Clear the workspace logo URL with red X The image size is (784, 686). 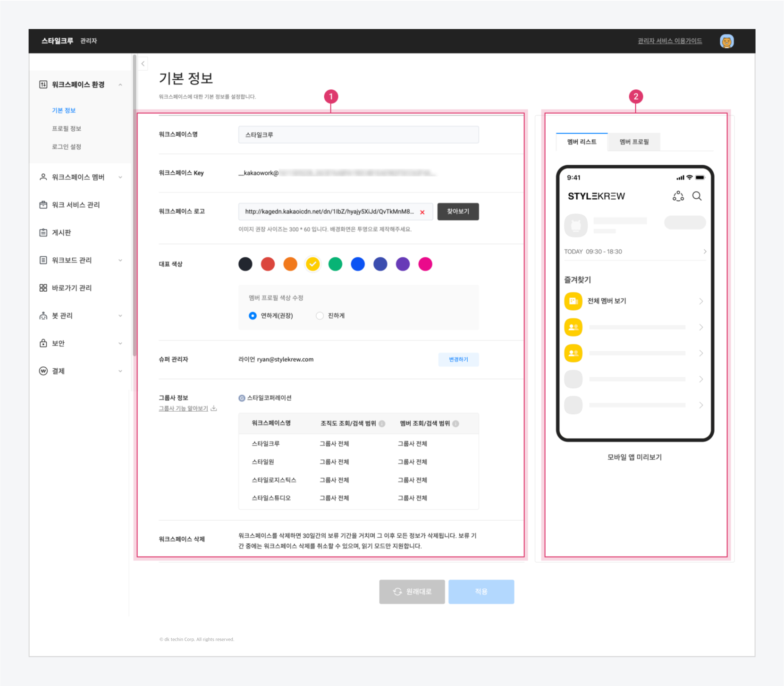[x=422, y=212]
